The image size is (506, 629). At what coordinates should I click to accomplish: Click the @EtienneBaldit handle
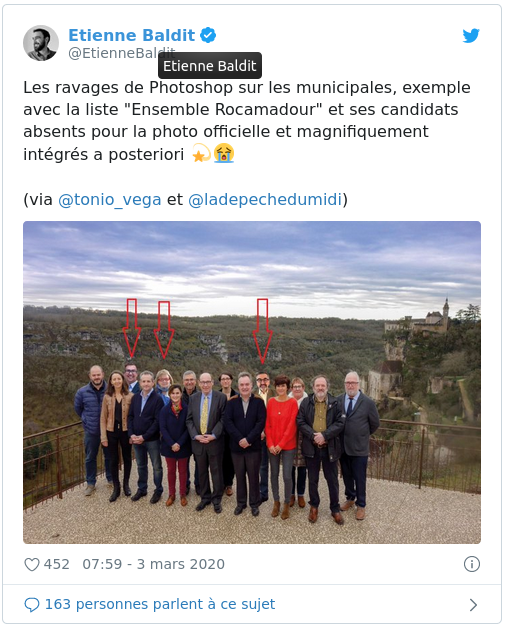(122, 53)
